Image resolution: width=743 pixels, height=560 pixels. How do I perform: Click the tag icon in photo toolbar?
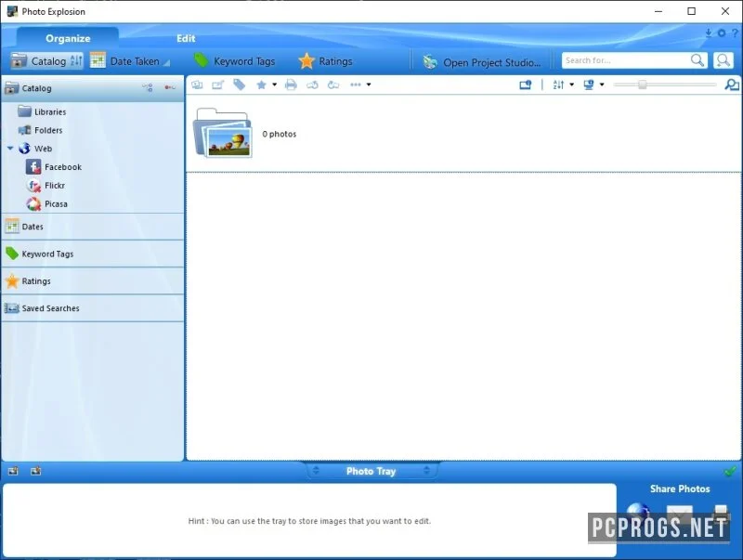(240, 85)
